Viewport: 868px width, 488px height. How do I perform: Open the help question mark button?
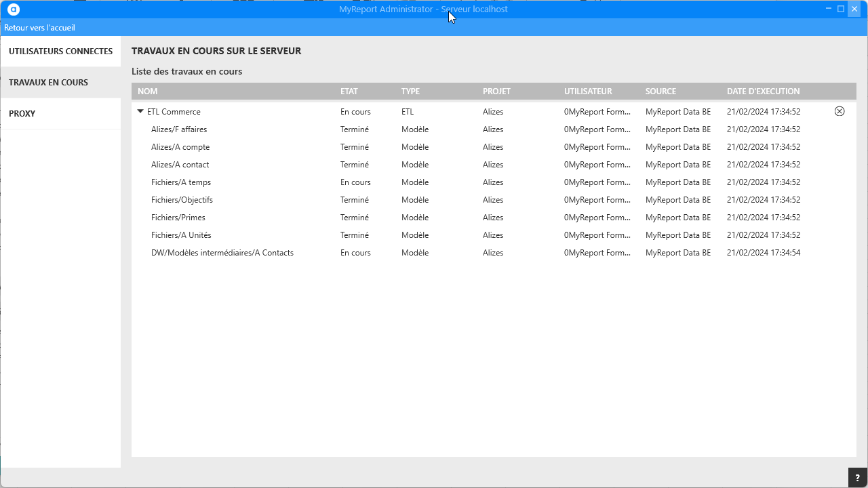click(x=857, y=478)
